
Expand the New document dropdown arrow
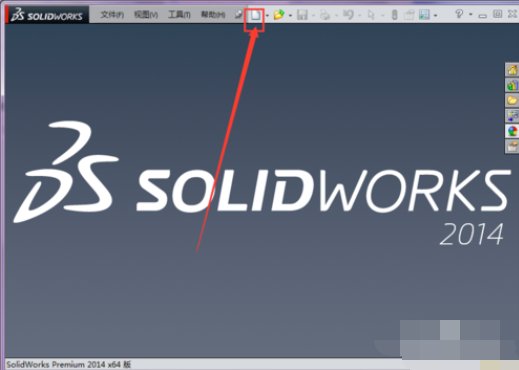point(267,16)
